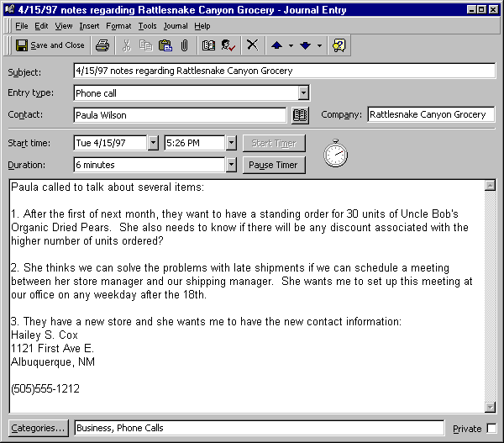Click the Pause Timer button
504x443 pixels.
[x=274, y=165]
